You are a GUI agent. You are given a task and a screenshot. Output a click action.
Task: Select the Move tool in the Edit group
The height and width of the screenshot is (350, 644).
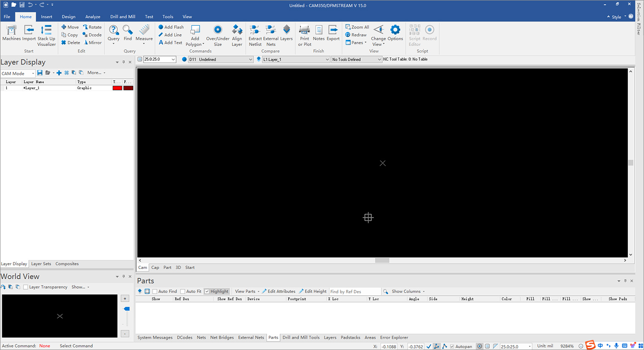[x=69, y=27]
